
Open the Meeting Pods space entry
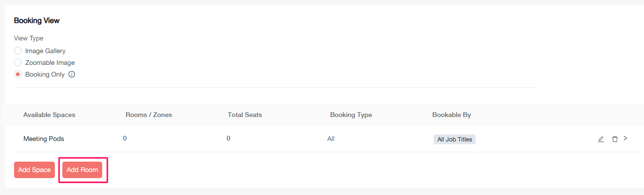pyautogui.click(x=44, y=139)
